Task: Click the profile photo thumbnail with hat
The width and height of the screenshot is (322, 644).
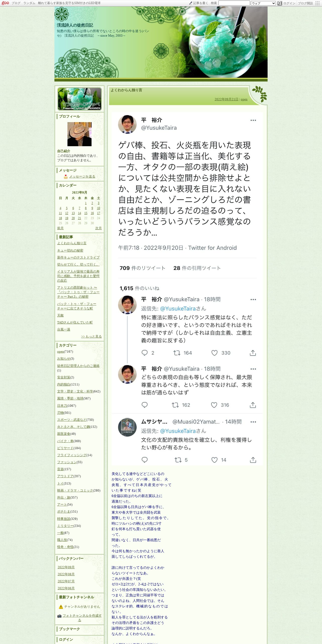Action: click(79, 134)
